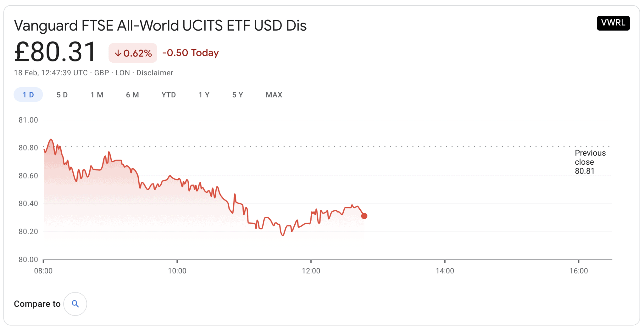Switch chart to the 1 Y range
This screenshot has width=644, height=330.
click(x=204, y=95)
